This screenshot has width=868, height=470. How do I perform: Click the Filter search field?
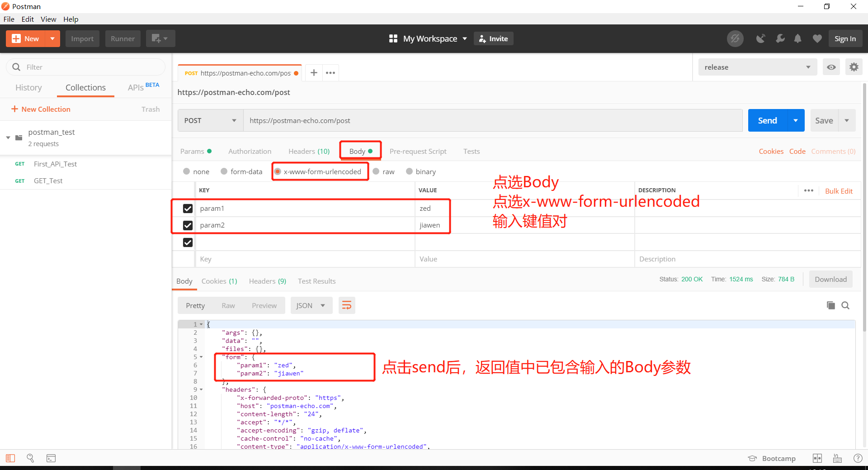(85, 67)
